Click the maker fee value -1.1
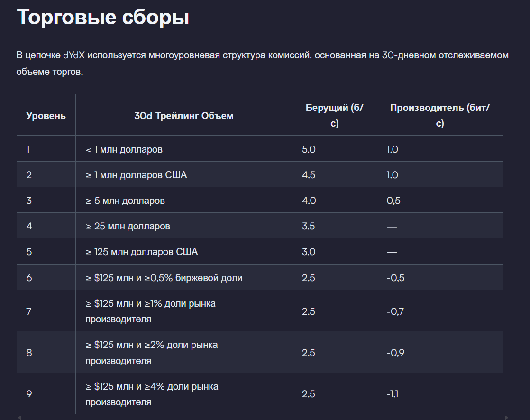530x420 pixels. tap(393, 394)
